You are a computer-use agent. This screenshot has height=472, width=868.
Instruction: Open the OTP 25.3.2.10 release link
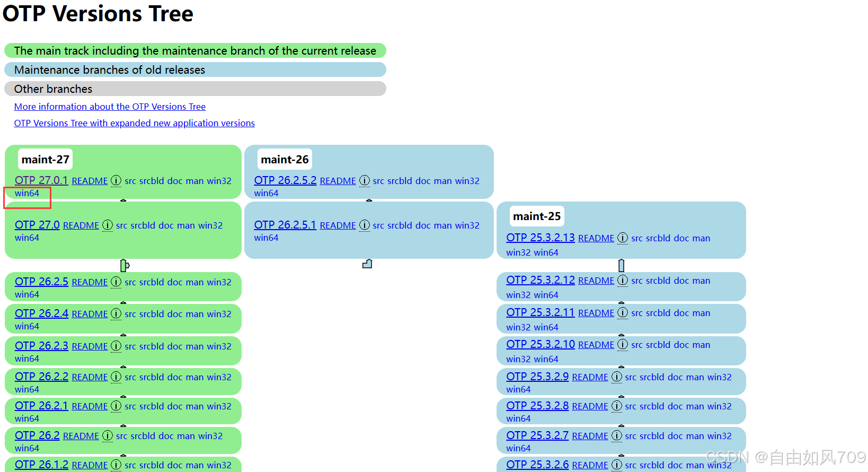(x=541, y=344)
